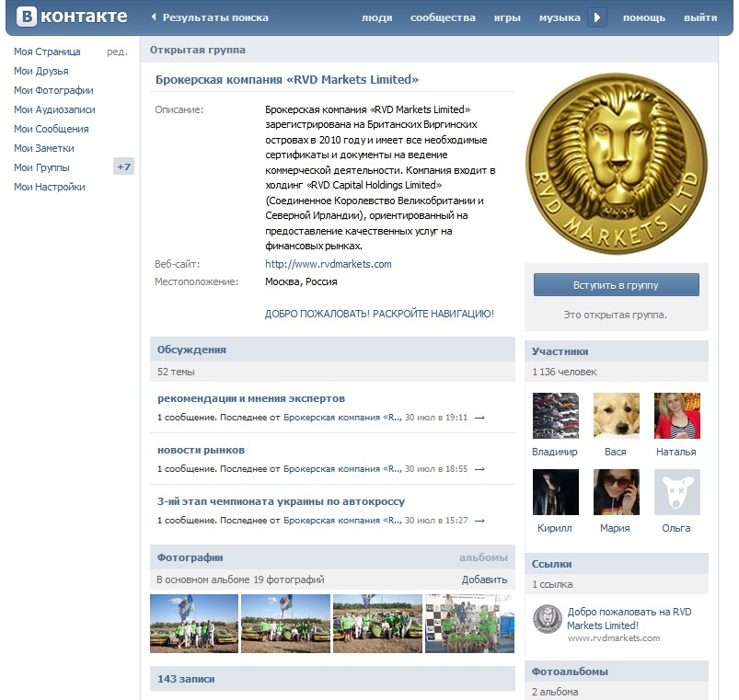
Task: Open the игры header menu
Action: click(x=507, y=17)
